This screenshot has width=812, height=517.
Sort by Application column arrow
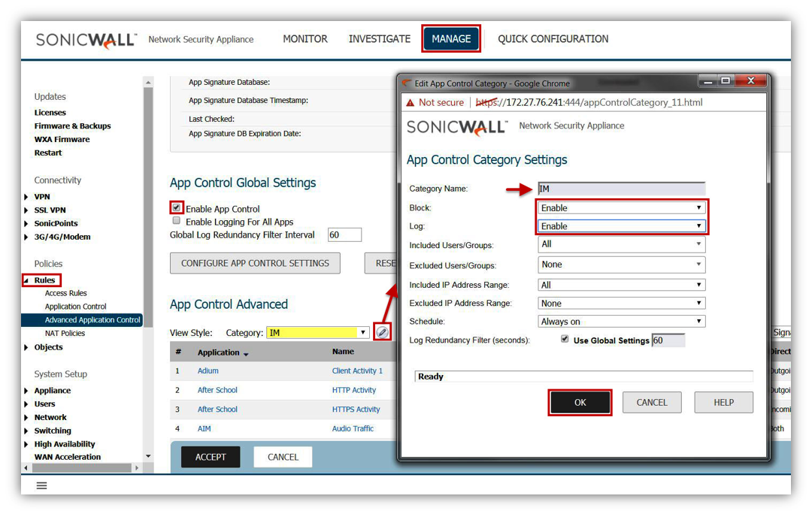coord(246,353)
